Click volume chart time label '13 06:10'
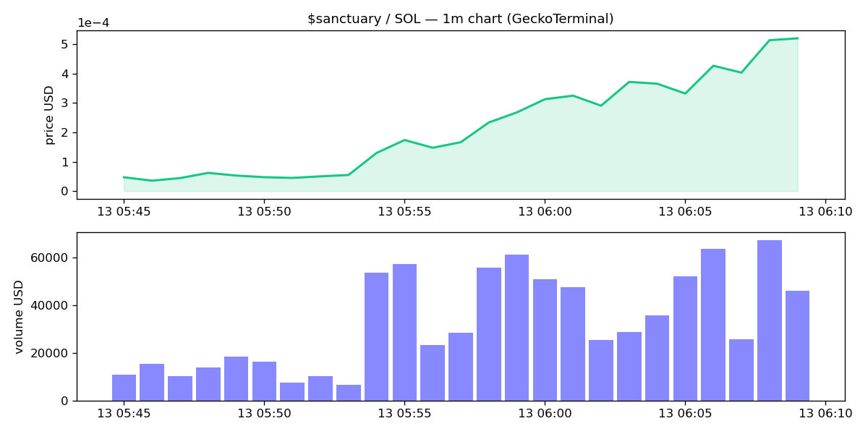Viewport: 868px width, 434px height. coord(825,414)
